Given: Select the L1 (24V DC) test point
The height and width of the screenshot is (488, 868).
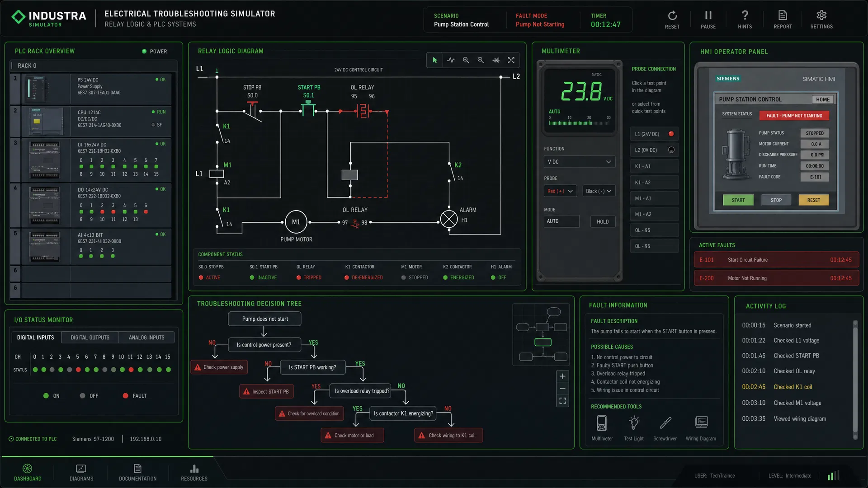Looking at the screenshot, I should [x=654, y=134].
